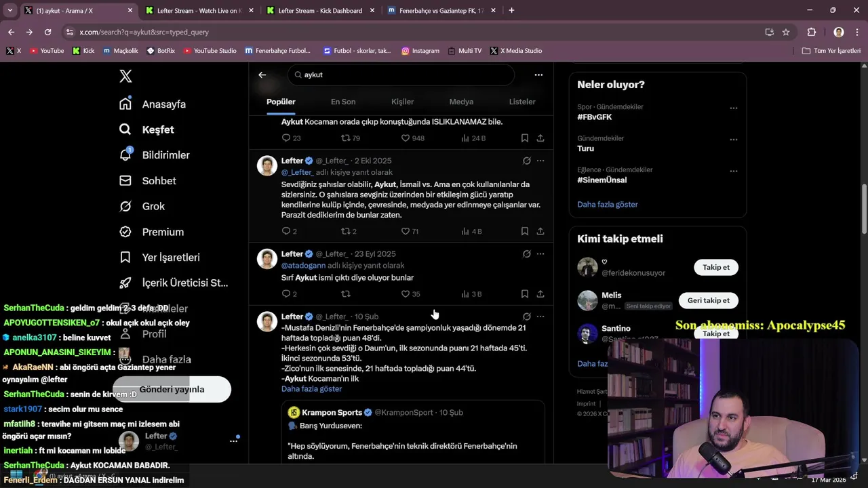This screenshot has height=488, width=868.
Task: Retweet the 23 Eyl 2025 tweet
Action: pos(346,293)
